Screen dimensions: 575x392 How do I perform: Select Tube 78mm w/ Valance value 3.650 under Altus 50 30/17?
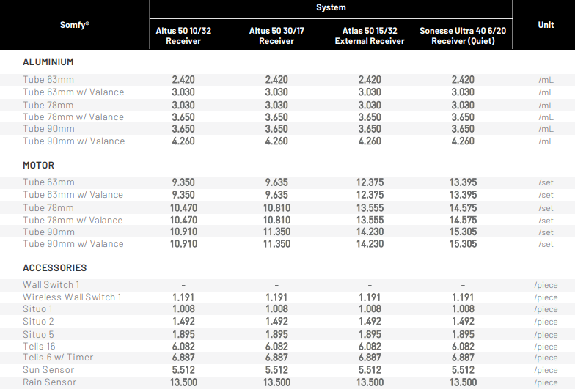[x=276, y=117]
